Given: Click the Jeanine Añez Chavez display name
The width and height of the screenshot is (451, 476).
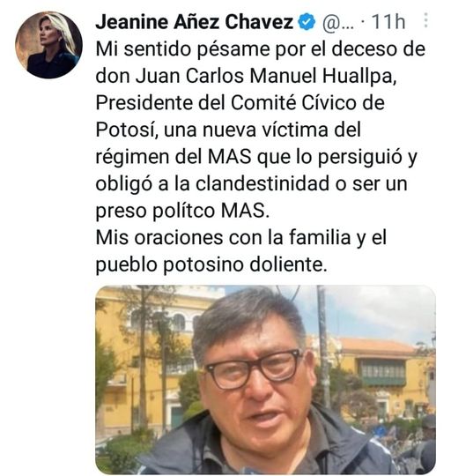Looking at the screenshot, I should pyautogui.click(x=195, y=22).
